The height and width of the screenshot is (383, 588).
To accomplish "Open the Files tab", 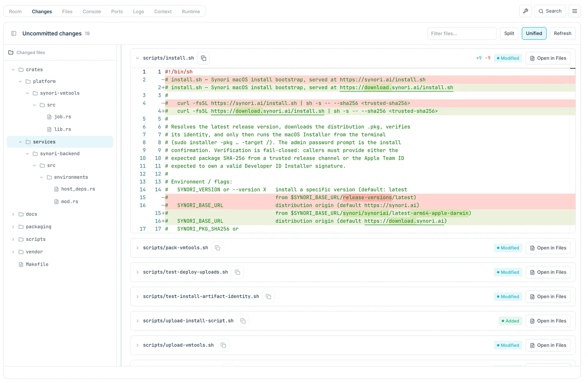I will (x=67, y=11).
